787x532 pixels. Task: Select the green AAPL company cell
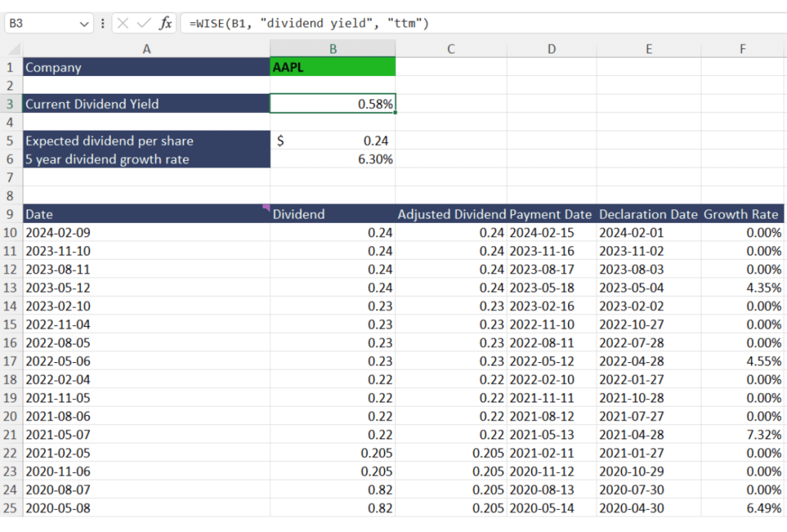333,67
